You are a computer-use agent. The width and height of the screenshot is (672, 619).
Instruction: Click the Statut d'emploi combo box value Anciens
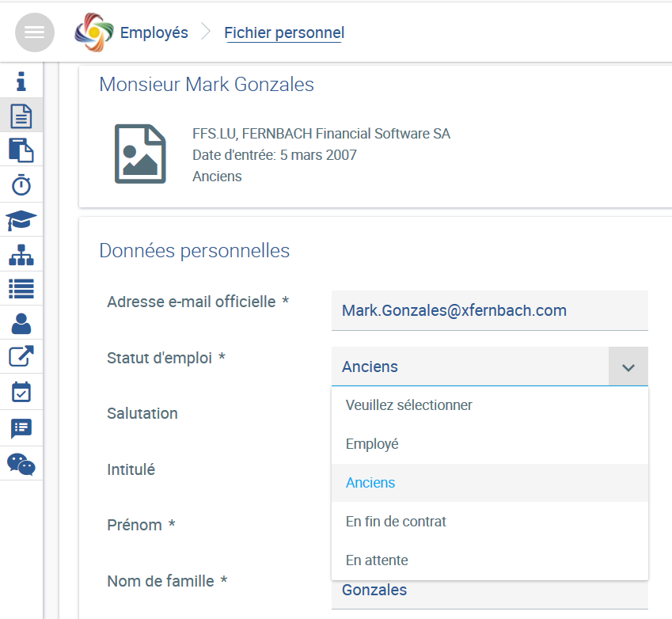[470, 367]
